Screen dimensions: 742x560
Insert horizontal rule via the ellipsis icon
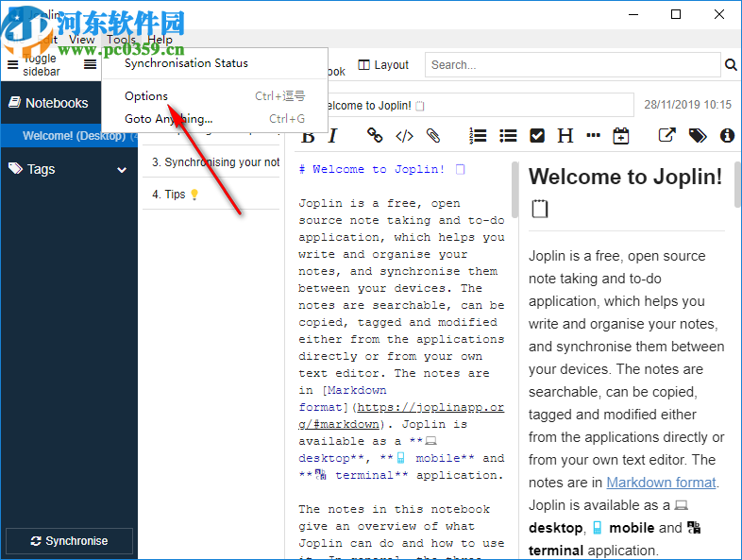coord(593,135)
